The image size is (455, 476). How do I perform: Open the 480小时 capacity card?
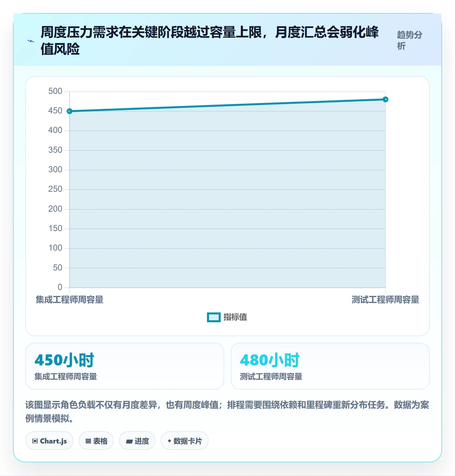(330, 366)
